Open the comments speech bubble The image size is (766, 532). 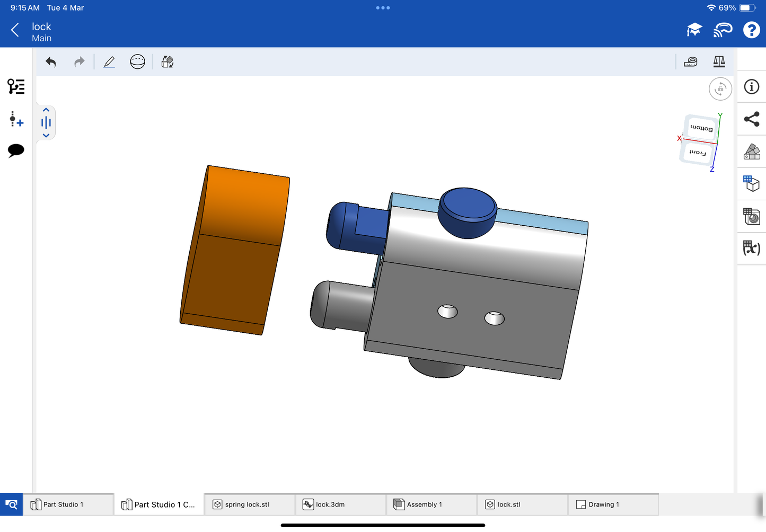(16, 150)
